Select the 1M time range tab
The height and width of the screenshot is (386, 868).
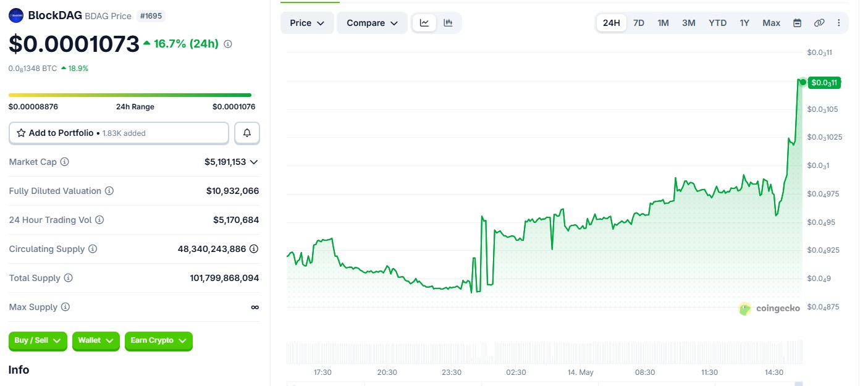coord(663,23)
